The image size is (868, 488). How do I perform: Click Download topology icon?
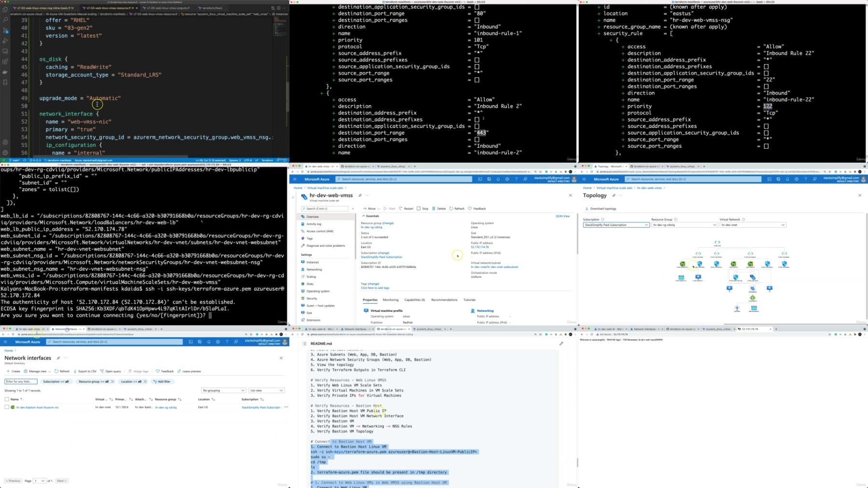click(x=587, y=209)
